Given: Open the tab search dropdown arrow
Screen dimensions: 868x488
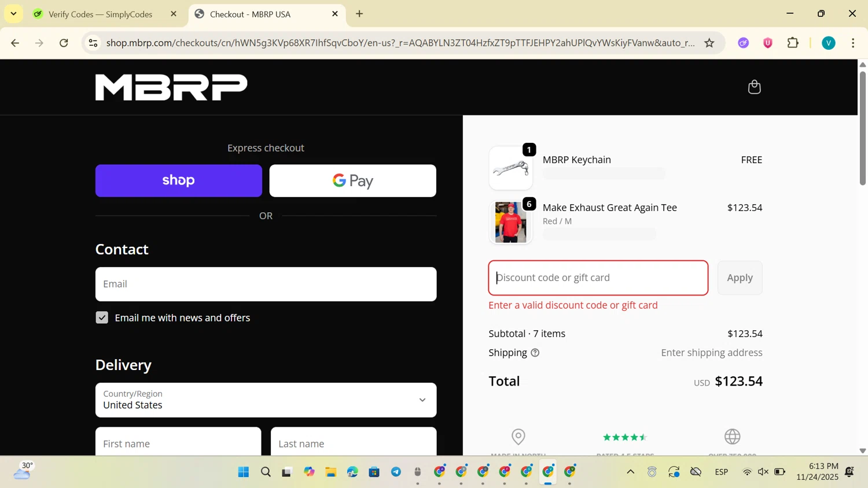Looking at the screenshot, I should click(13, 14).
